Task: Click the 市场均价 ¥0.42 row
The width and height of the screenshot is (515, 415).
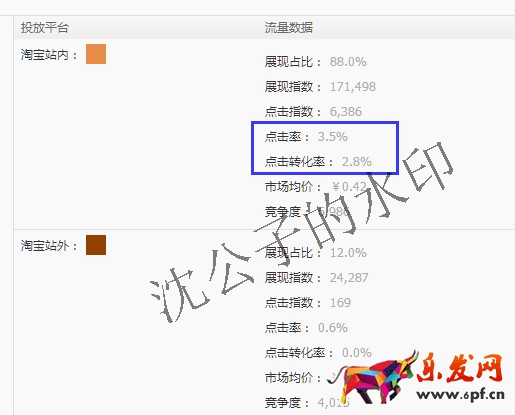Action: pyautogui.click(x=316, y=187)
